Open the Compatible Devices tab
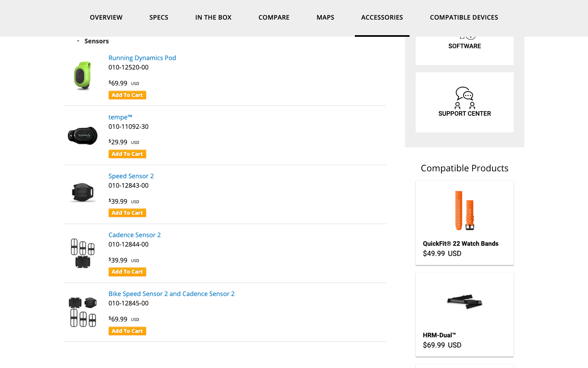The image size is (588, 368). click(464, 17)
